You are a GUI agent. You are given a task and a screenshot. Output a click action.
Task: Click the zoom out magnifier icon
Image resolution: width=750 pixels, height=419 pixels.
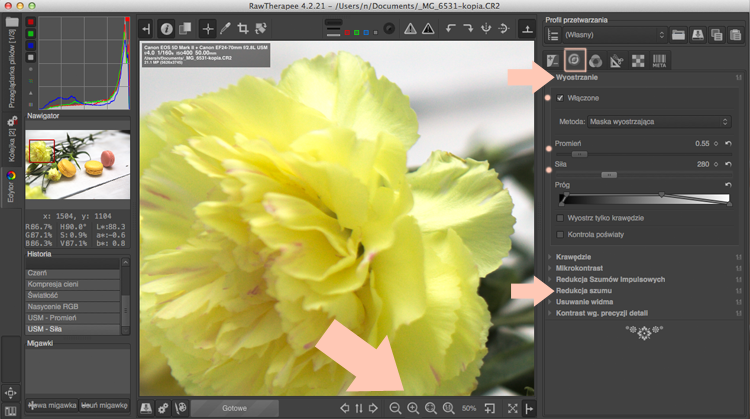[x=395, y=408]
